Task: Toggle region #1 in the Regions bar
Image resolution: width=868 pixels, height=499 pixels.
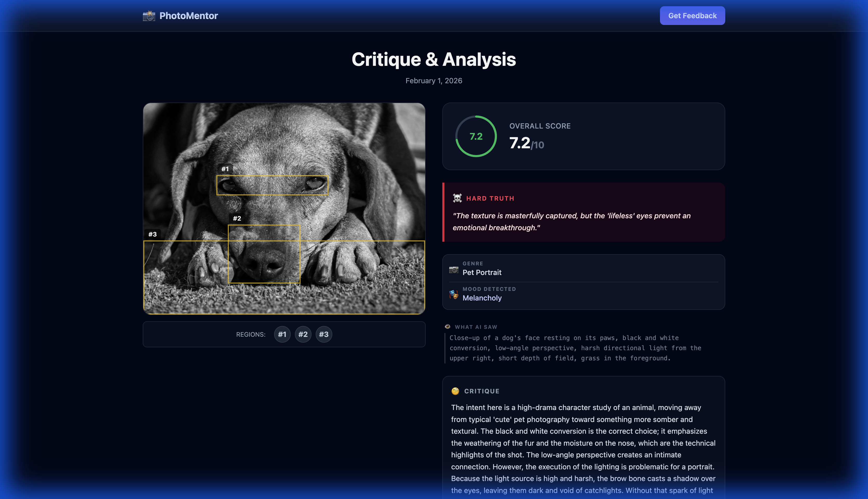Action: (x=282, y=334)
